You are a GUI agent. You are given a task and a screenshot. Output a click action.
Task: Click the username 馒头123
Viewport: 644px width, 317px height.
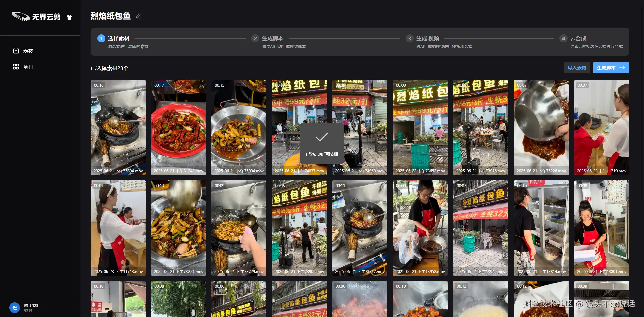coord(31,305)
